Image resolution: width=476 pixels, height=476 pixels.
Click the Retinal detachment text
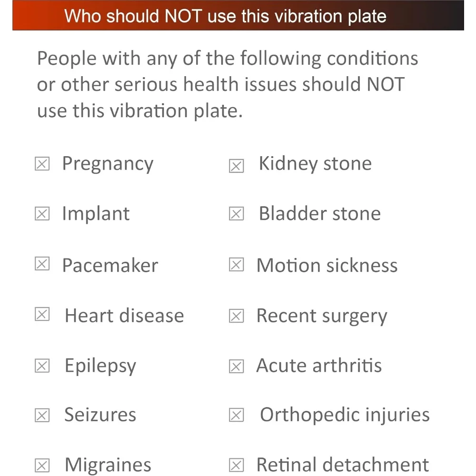(342, 465)
